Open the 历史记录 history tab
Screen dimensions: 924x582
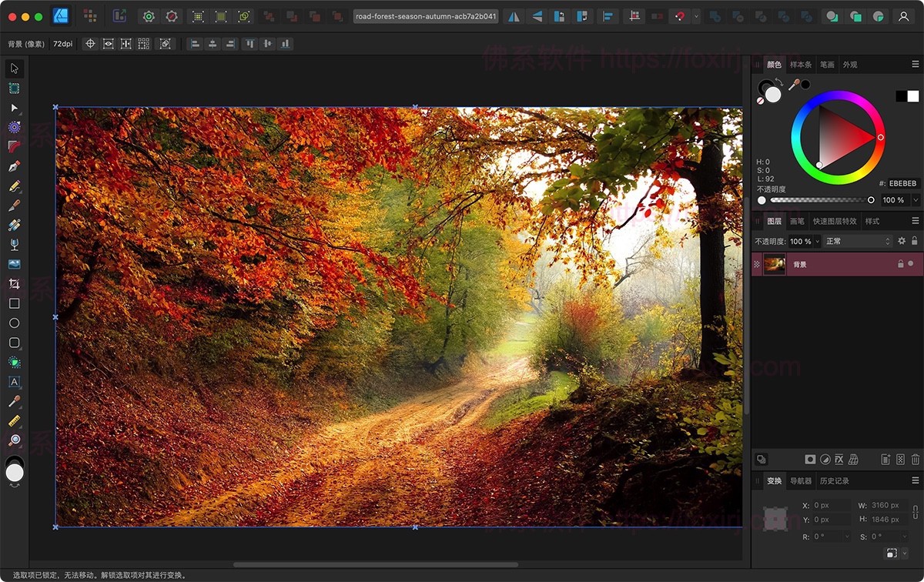[834, 481]
